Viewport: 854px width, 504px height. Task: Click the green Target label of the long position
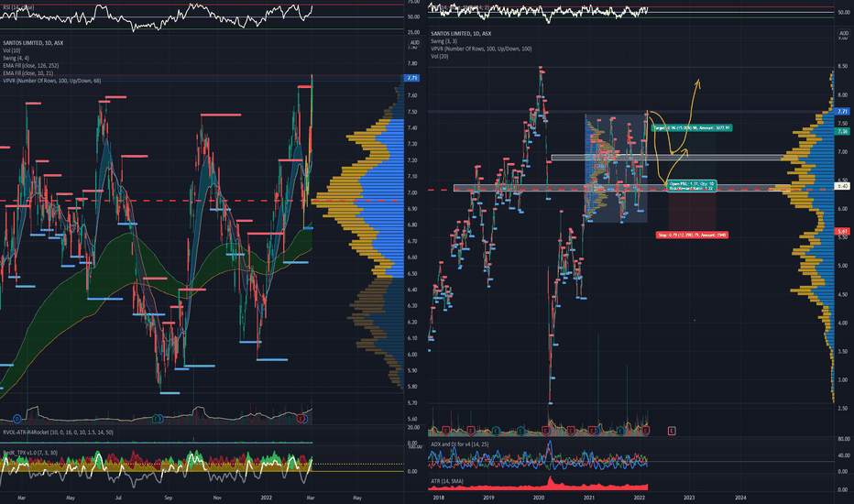[x=692, y=128]
